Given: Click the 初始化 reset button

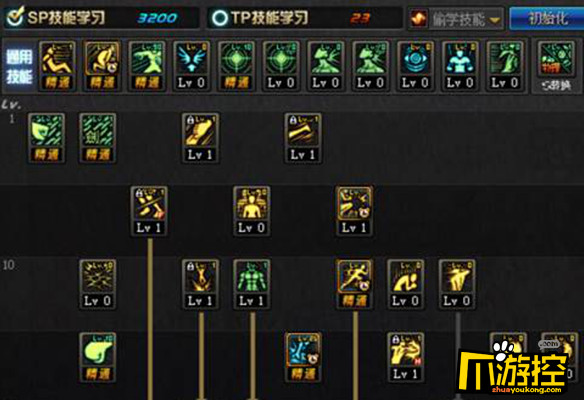Looking at the screenshot, I should [x=546, y=18].
